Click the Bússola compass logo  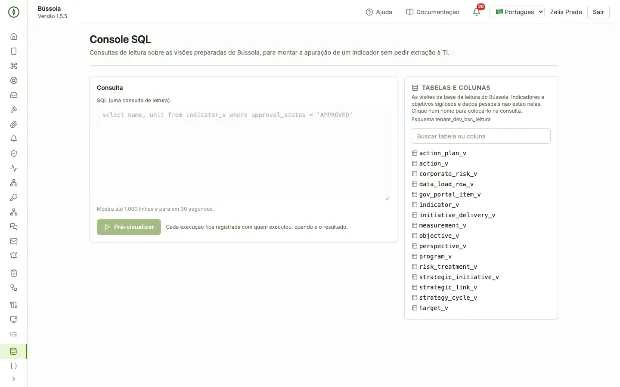pos(13,12)
